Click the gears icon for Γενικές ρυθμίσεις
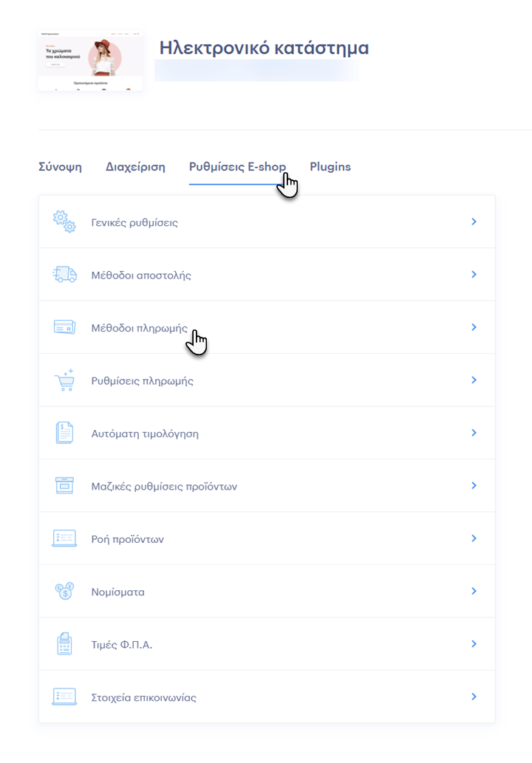532x763 pixels. pos(64,222)
